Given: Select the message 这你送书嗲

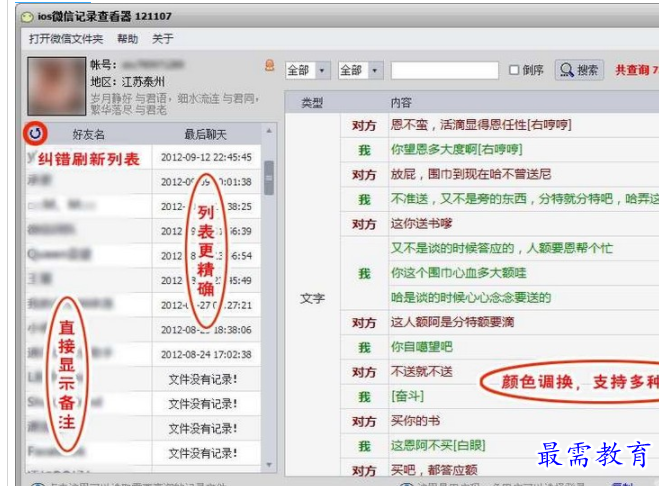Looking at the screenshot, I should (x=422, y=224).
